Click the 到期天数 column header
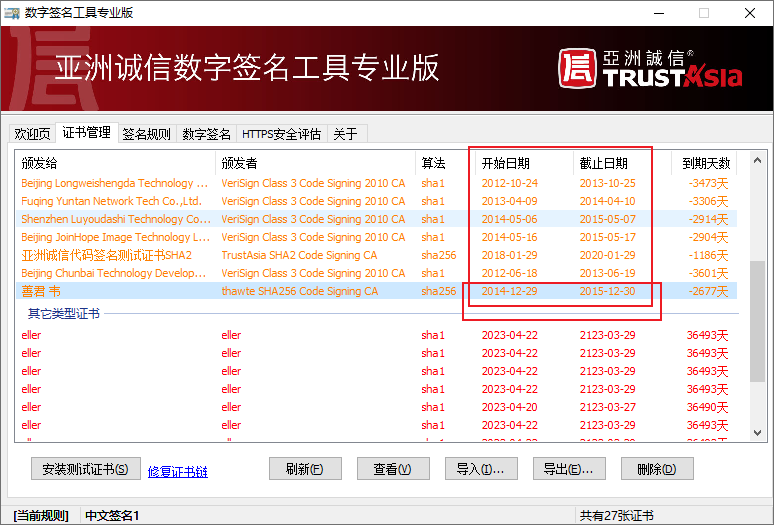 tap(704, 163)
